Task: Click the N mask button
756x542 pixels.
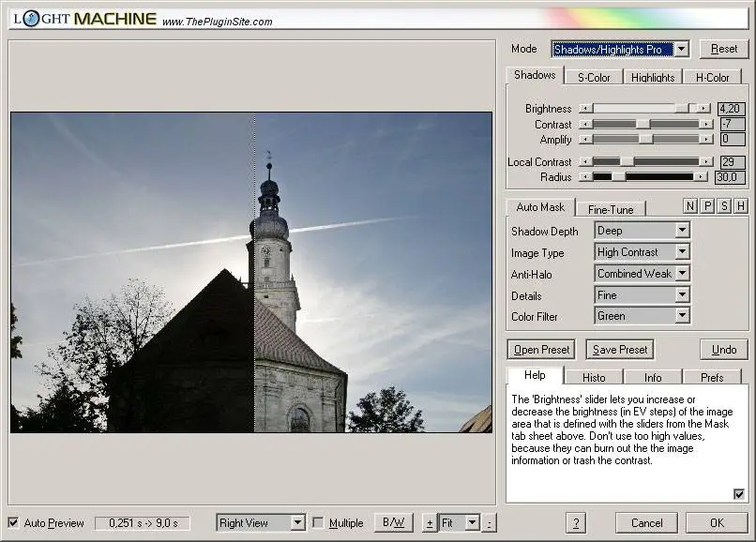Action: click(690, 206)
